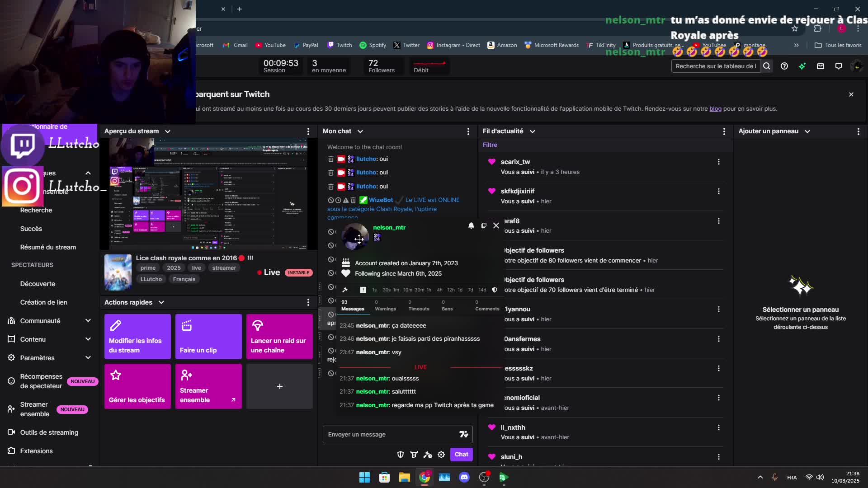
Task: Close the nelson_mtr user card
Action: tap(496, 225)
